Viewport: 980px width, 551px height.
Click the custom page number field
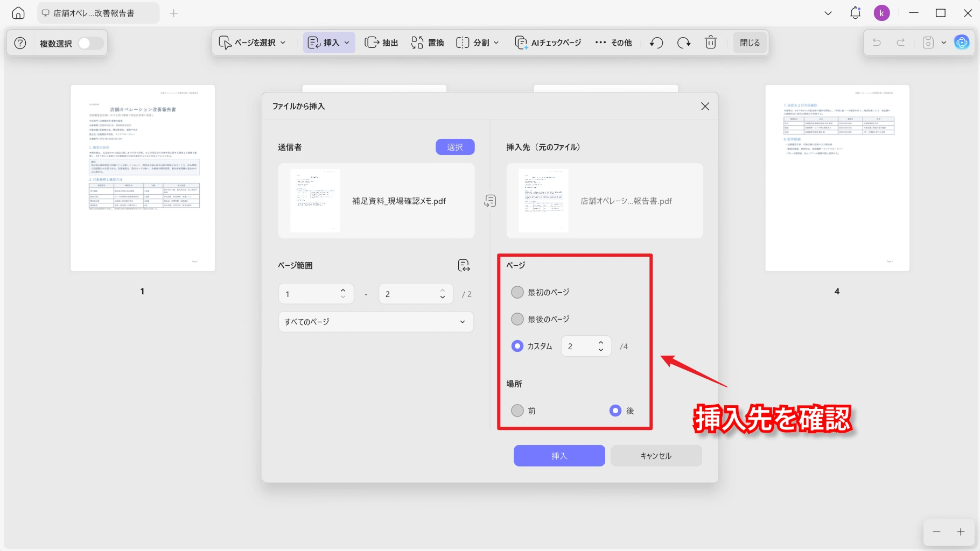coord(586,346)
